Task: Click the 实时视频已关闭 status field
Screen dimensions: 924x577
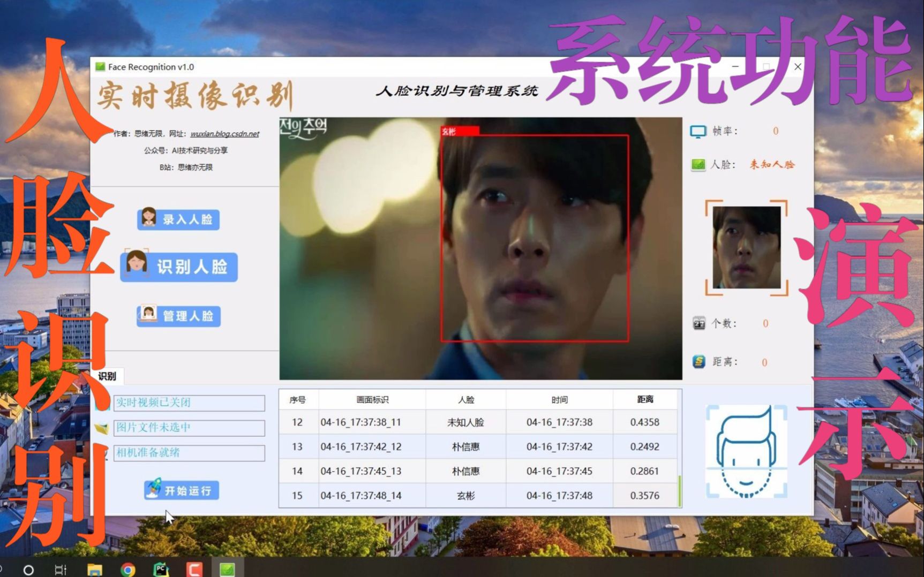Action: click(189, 403)
